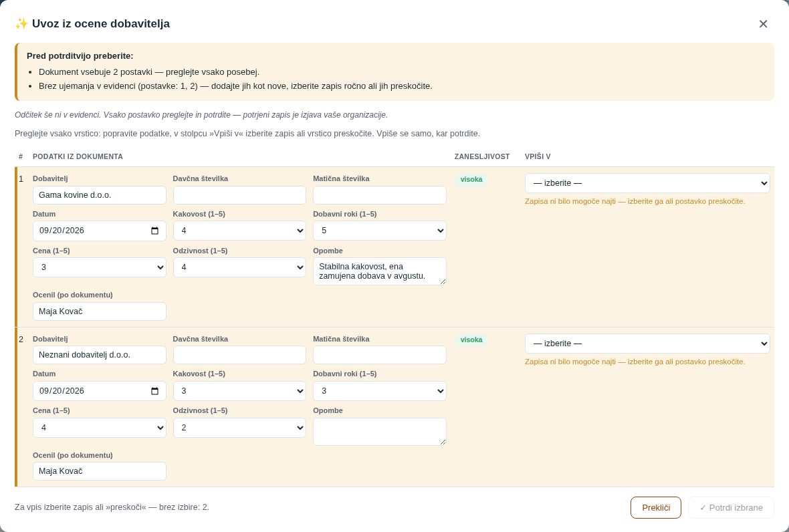
Task: Open Vpiši v dropdown for row 1
Action: click(x=647, y=183)
